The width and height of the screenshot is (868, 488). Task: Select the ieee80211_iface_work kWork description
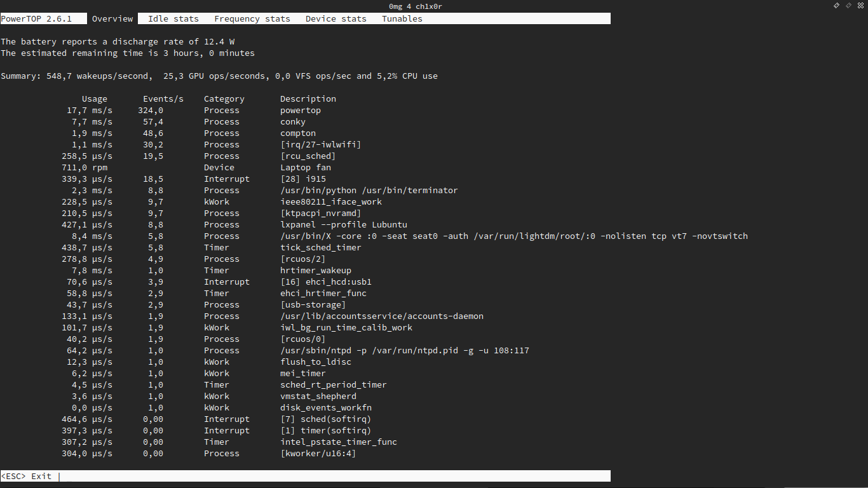[x=331, y=201]
